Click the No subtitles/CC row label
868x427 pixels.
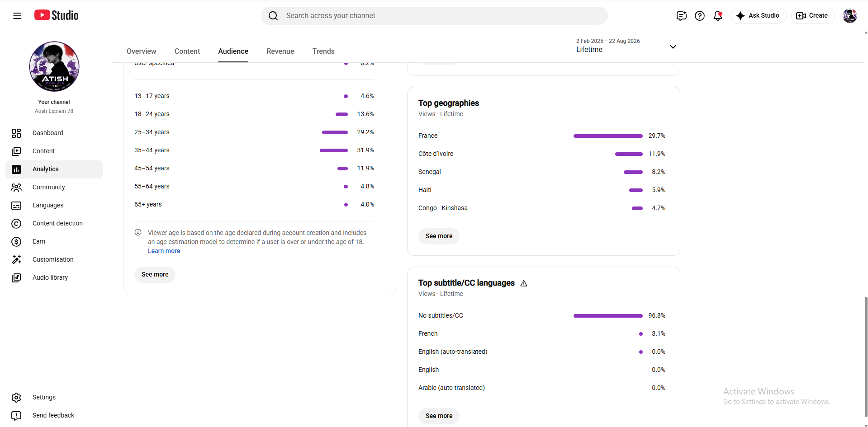coord(441,315)
